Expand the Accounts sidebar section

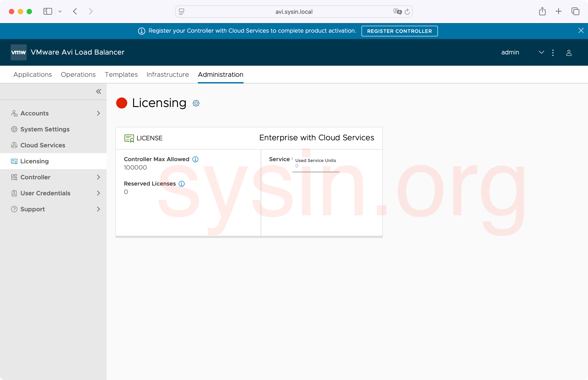pyautogui.click(x=99, y=113)
